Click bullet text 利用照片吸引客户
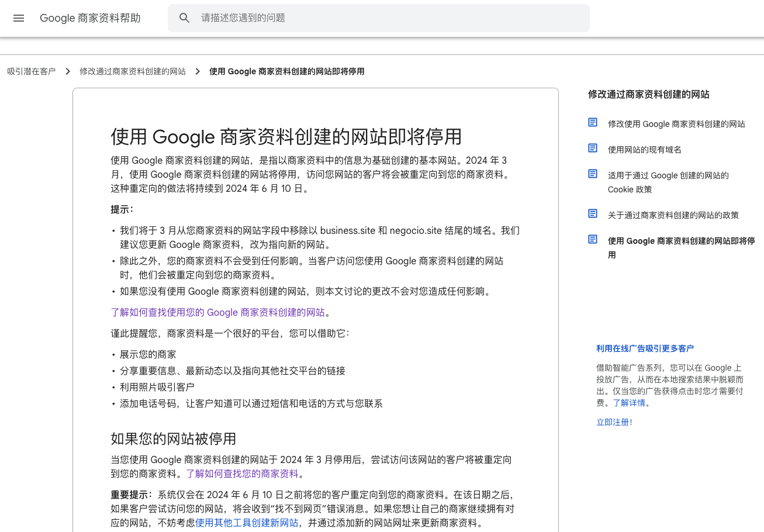This screenshot has width=764, height=532. (x=157, y=387)
